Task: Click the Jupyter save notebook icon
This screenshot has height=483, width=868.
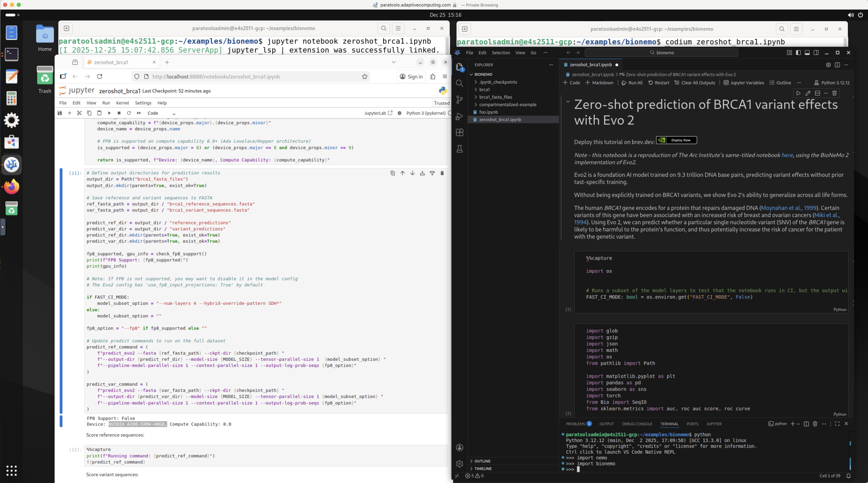Action: point(60,113)
